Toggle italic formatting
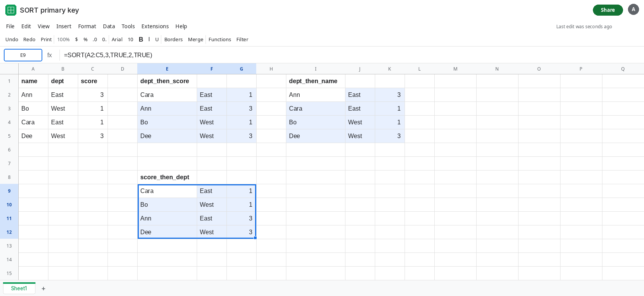 pos(149,39)
